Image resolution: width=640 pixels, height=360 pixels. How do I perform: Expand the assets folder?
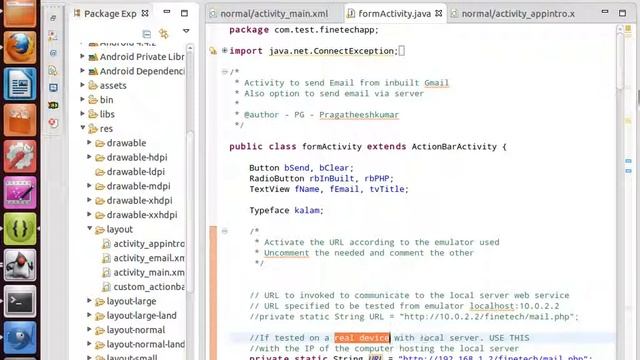(x=82, y=85)
